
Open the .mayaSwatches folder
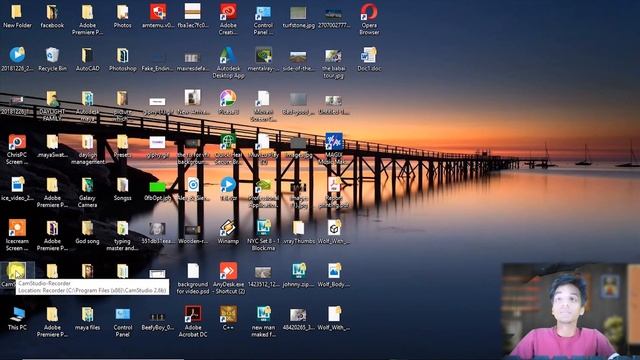[x=52, y=146]
